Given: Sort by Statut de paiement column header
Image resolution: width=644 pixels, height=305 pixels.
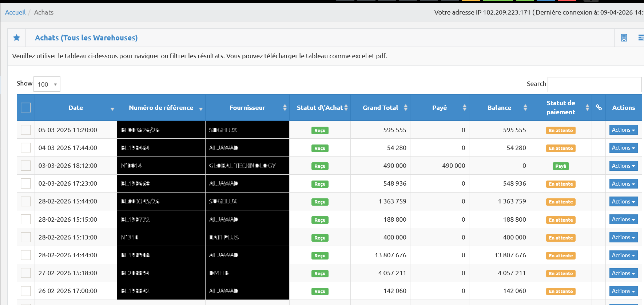Looking at the screenshot, I should point(560,108).
